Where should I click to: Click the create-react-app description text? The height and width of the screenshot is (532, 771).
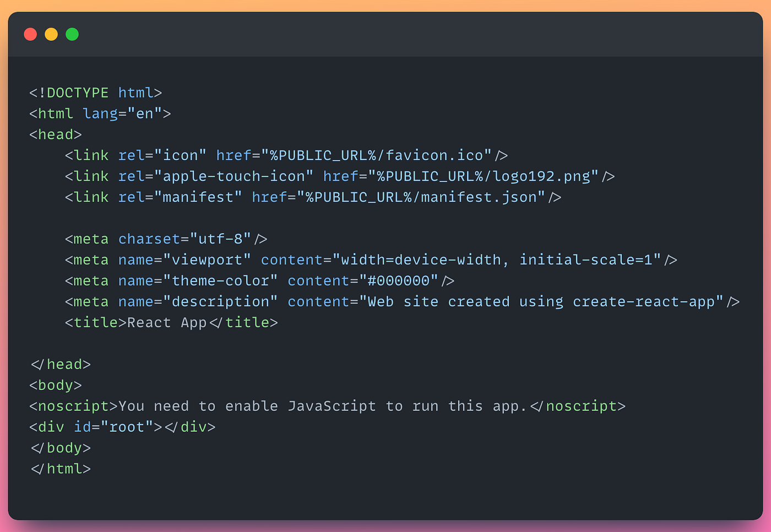point(644,302)
